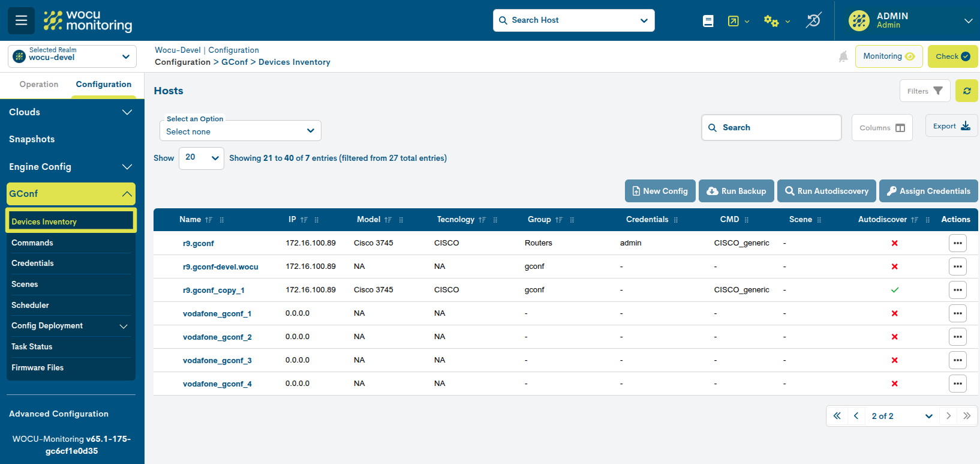Viewport: 980px width, 464px height.
Task: Click the refresh table icon button
Action: (966, 91)
